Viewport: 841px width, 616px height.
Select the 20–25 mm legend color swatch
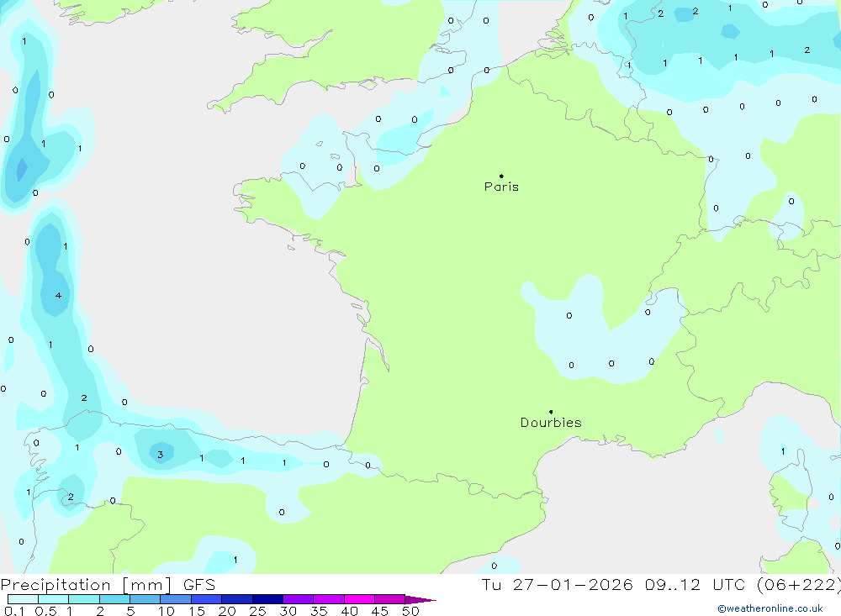(x=237, y=599)
